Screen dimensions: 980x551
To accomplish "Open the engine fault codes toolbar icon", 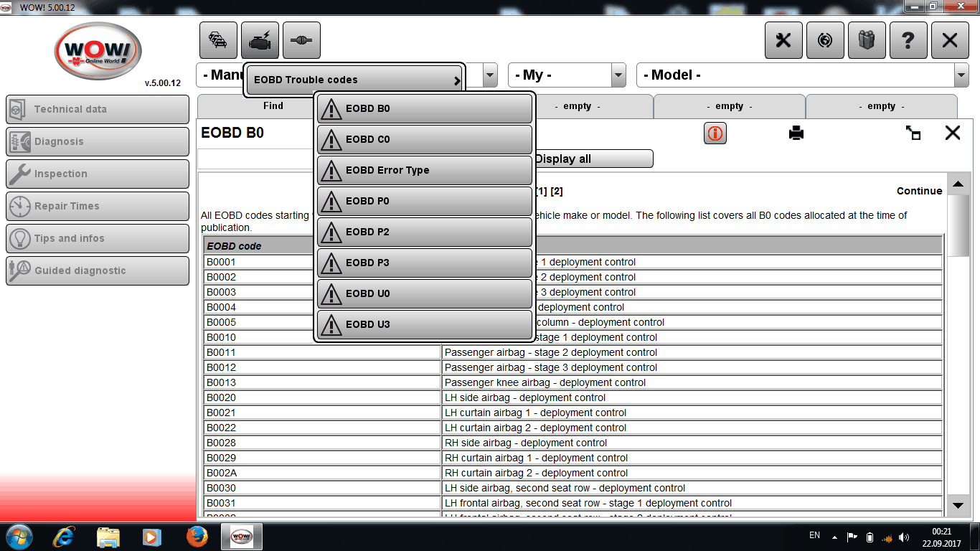I will pos(260,40).
